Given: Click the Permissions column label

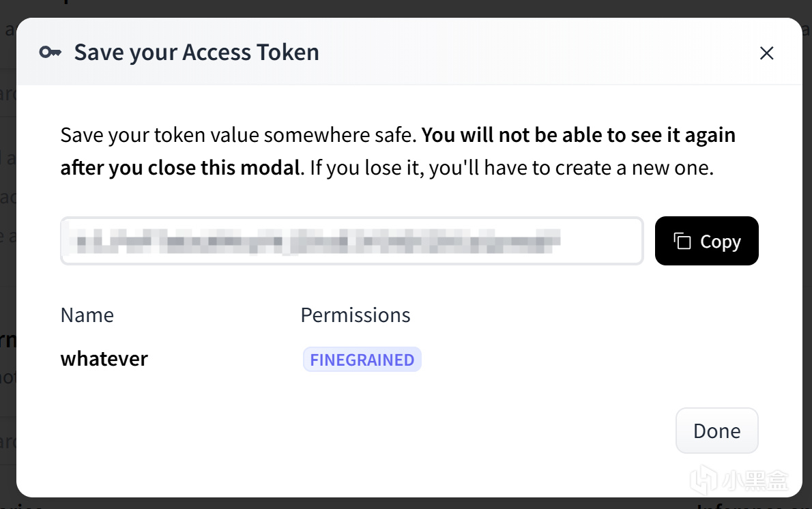Looking at the screenshot, I should click(355, 315).
